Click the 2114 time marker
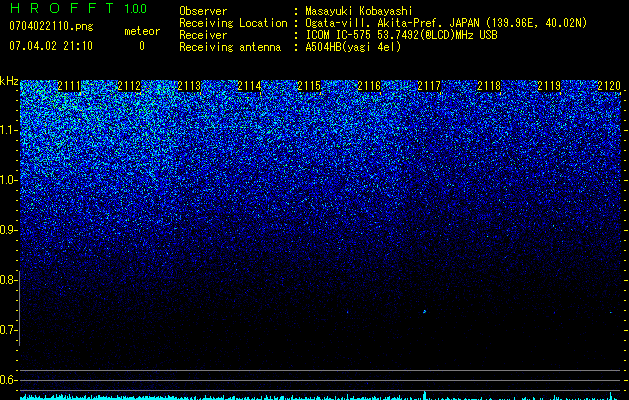 [x=249, y=86]
